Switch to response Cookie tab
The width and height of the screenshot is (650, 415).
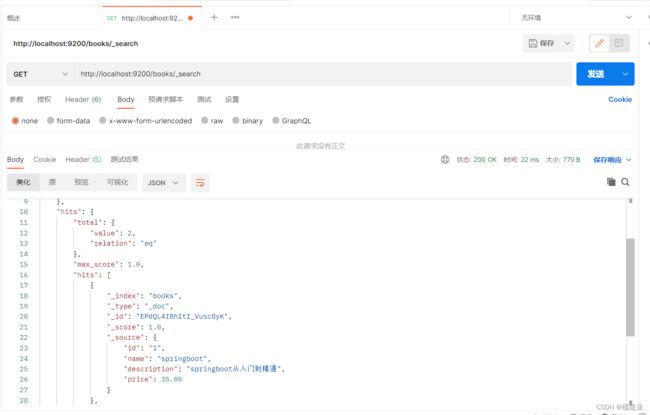pos(44,160)
